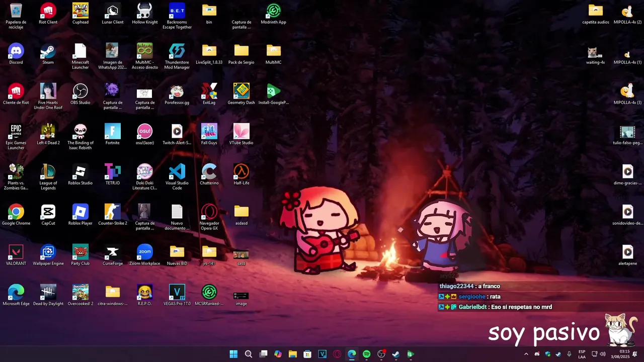Select the OBS Studio desktop icon
Image resolution: width=644 pixels, height=362 pixels.
pos(80,94)
